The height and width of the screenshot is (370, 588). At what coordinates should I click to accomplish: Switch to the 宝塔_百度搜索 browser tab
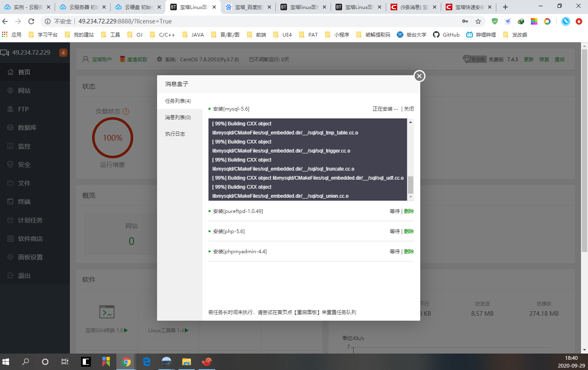pos(248,7)
